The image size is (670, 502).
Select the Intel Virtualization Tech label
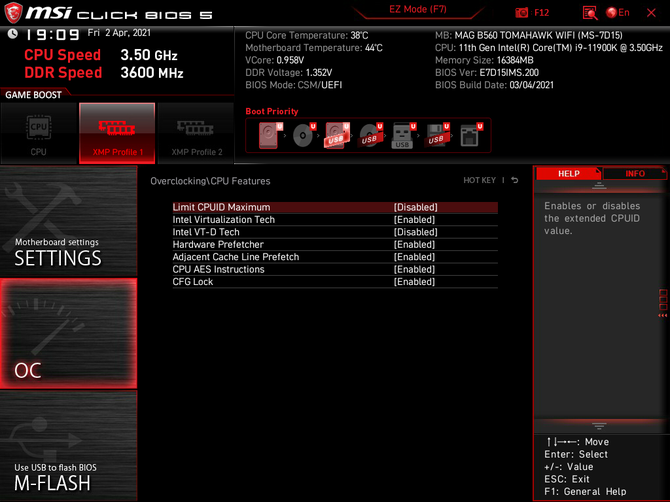point(223,220)
